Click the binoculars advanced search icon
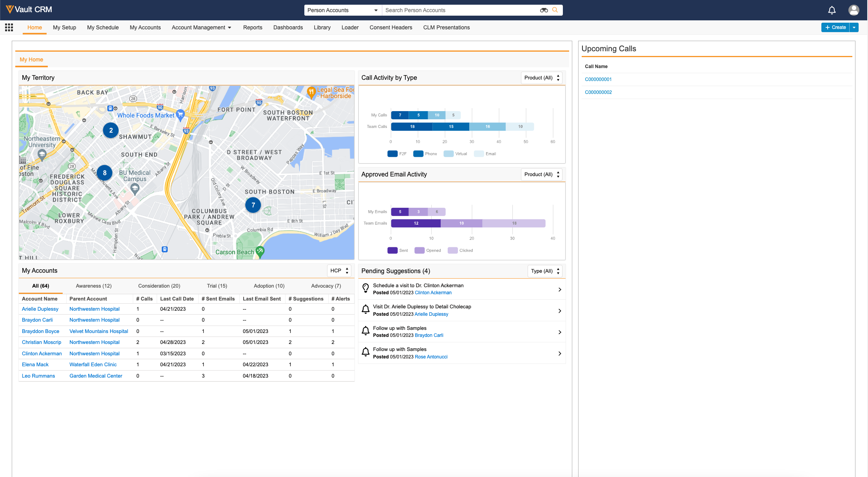Viewport: 868px width, 477px height. coord(544,10)
